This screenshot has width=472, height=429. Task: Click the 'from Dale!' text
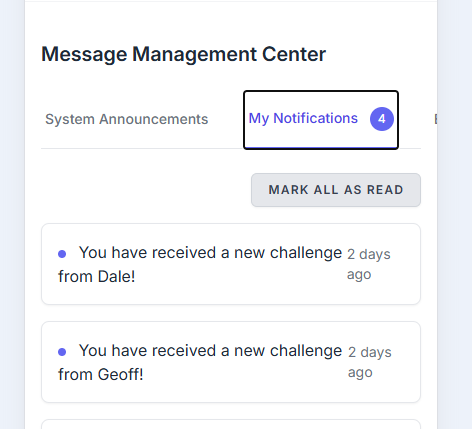click(97, 277)
